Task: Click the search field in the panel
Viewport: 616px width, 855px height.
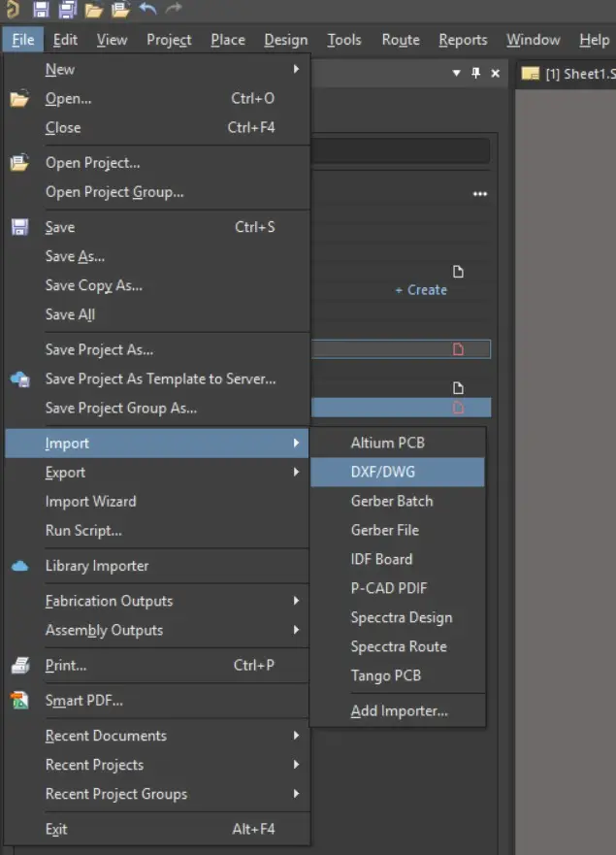Action: point(398,151)
